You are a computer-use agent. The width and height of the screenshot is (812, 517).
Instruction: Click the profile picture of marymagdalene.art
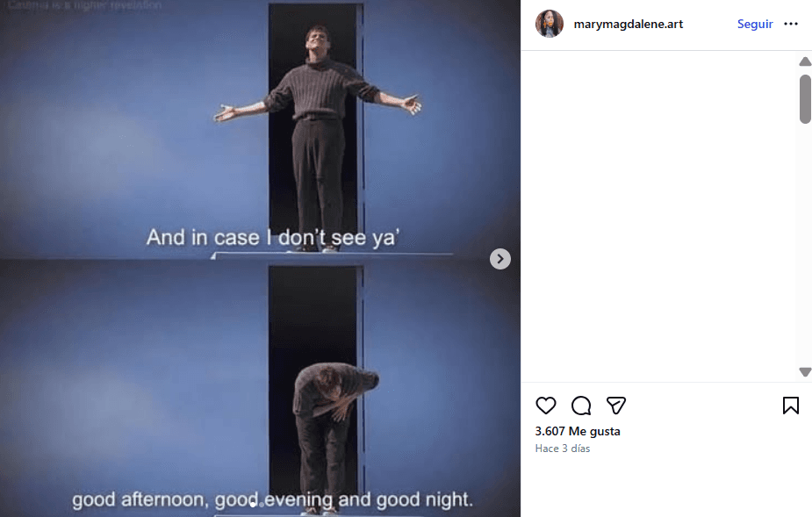click(x=549, y=24)
